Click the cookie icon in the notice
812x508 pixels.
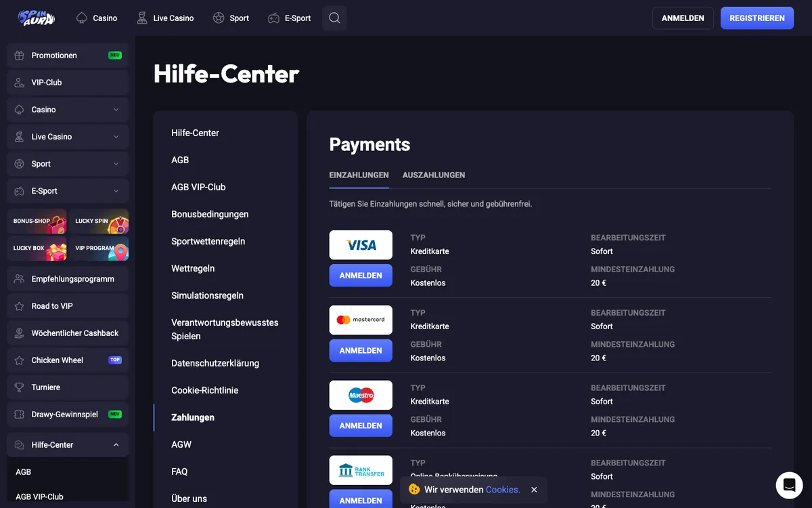[414, 489]
